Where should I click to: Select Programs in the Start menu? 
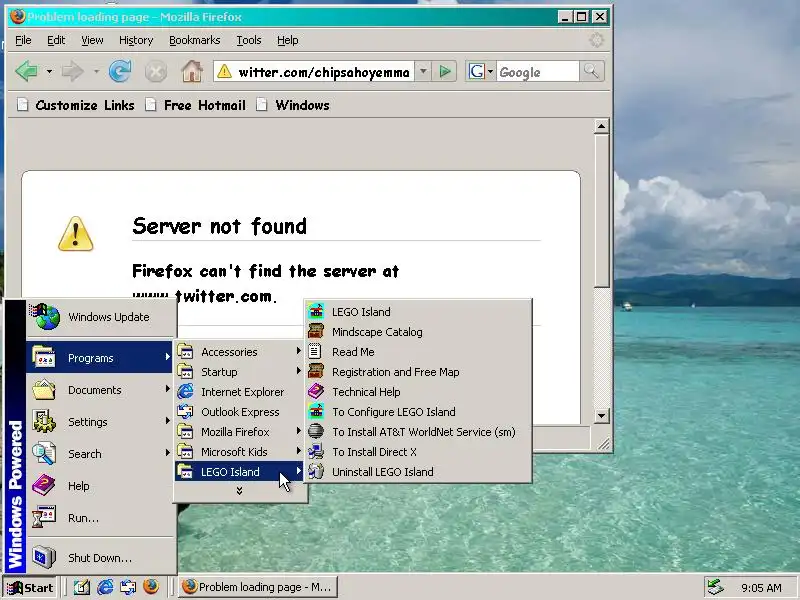click(99, 358)
